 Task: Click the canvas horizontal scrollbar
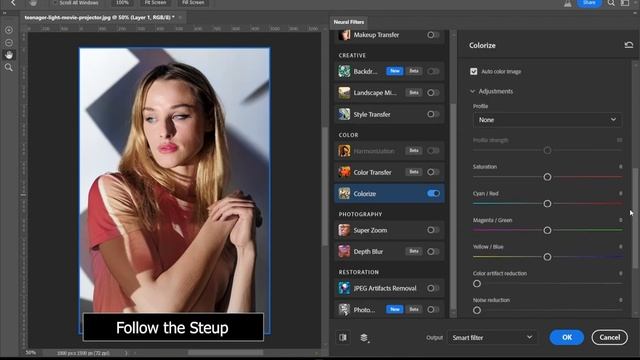[225, 353]
